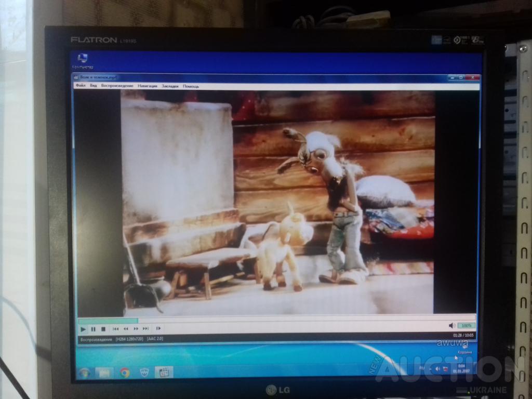This screenshot has height=399, width=532.
Task: Skip to the previous track
Action: tap(116, 329)
